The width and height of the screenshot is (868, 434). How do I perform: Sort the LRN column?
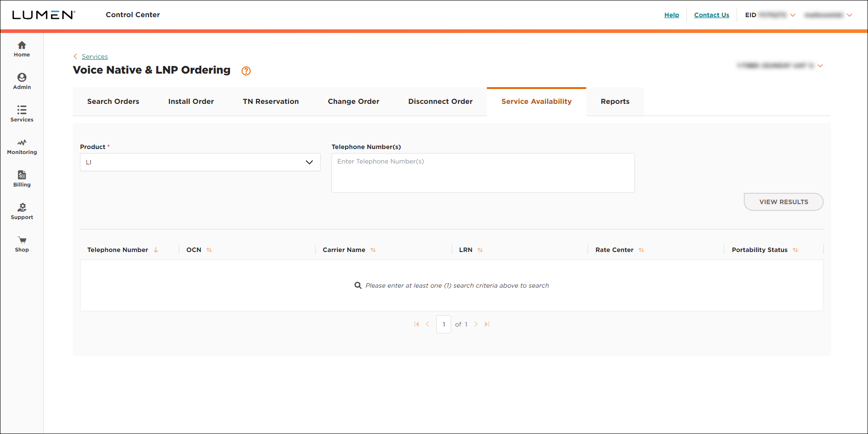pos(480,250)
